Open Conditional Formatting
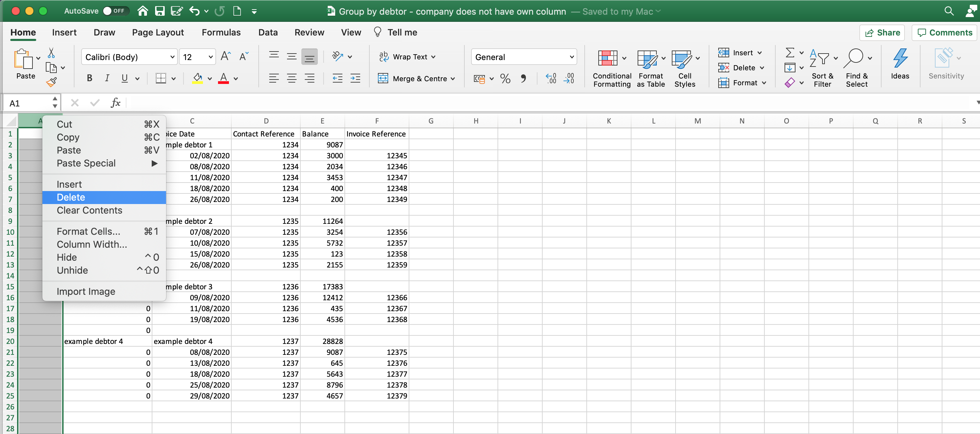The image size is (980, 434). (612, 68)
